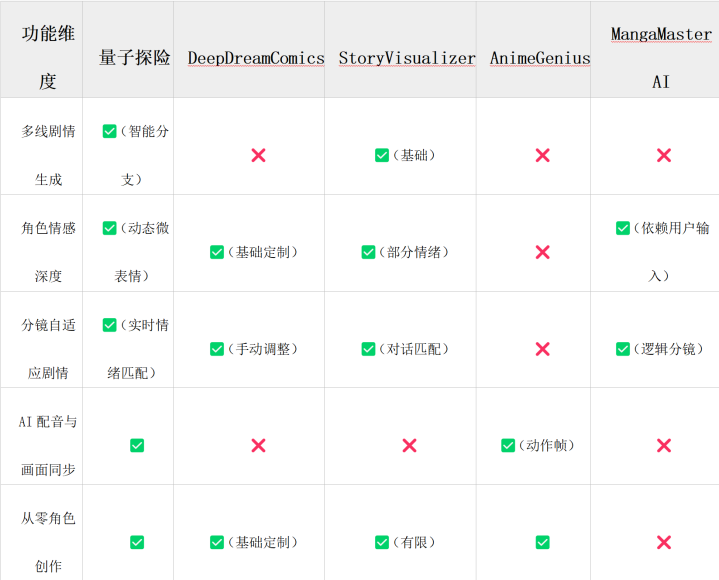Click green check beside 逻辑分镜

tap(623, 349)
